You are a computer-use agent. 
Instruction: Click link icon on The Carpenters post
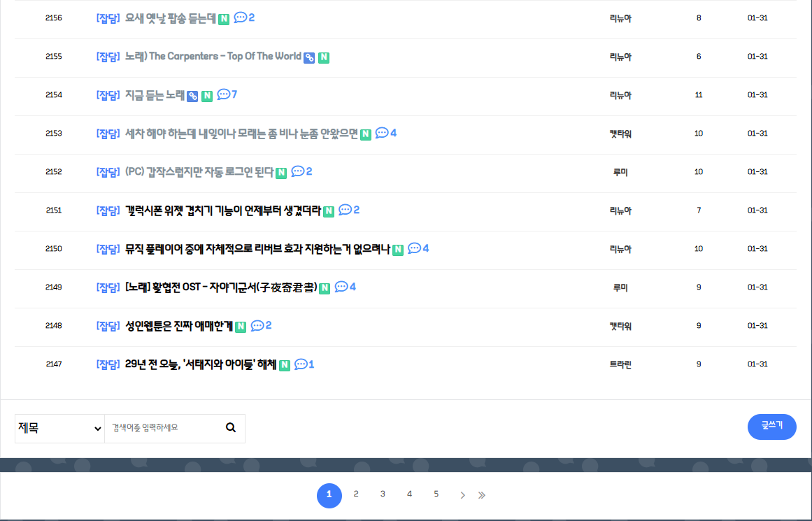click(x=309, y=57)
